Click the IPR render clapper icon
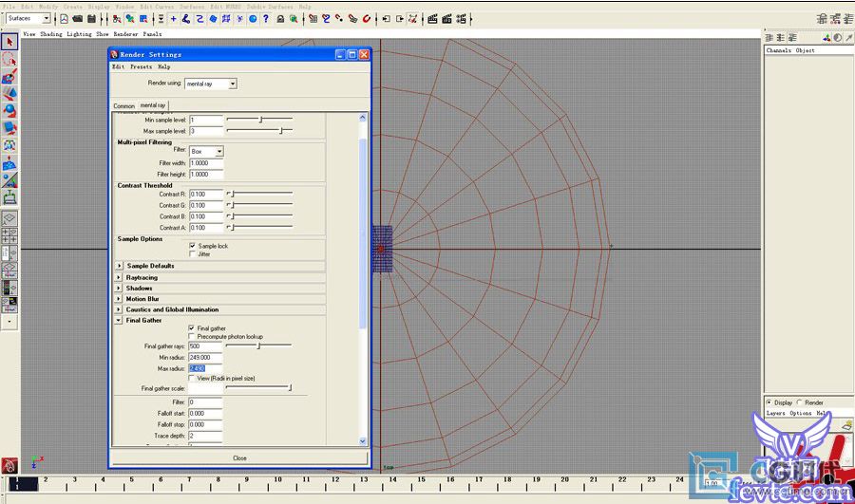 point(446,19)
